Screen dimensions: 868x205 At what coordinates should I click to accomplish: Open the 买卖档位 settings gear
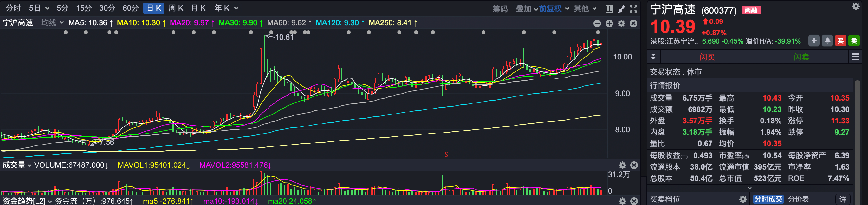click(743, 199)
